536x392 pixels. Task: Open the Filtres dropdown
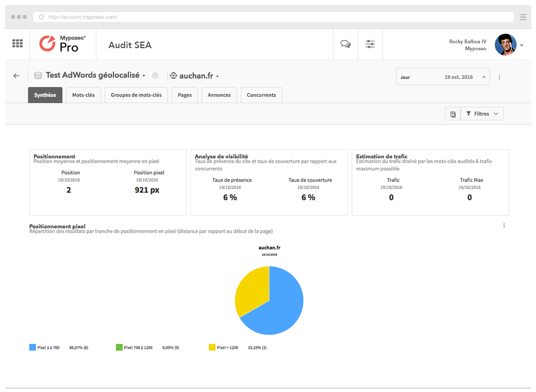(482, 114)
